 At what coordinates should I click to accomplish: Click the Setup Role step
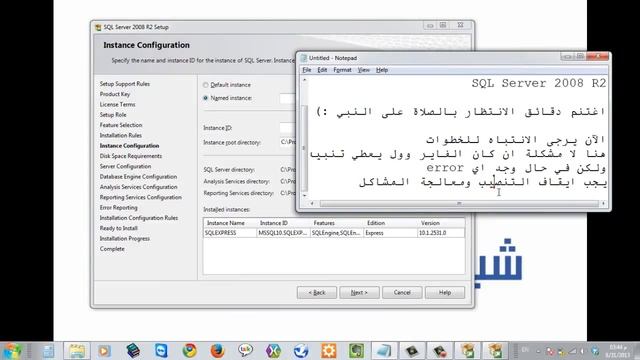coord(113,115)
